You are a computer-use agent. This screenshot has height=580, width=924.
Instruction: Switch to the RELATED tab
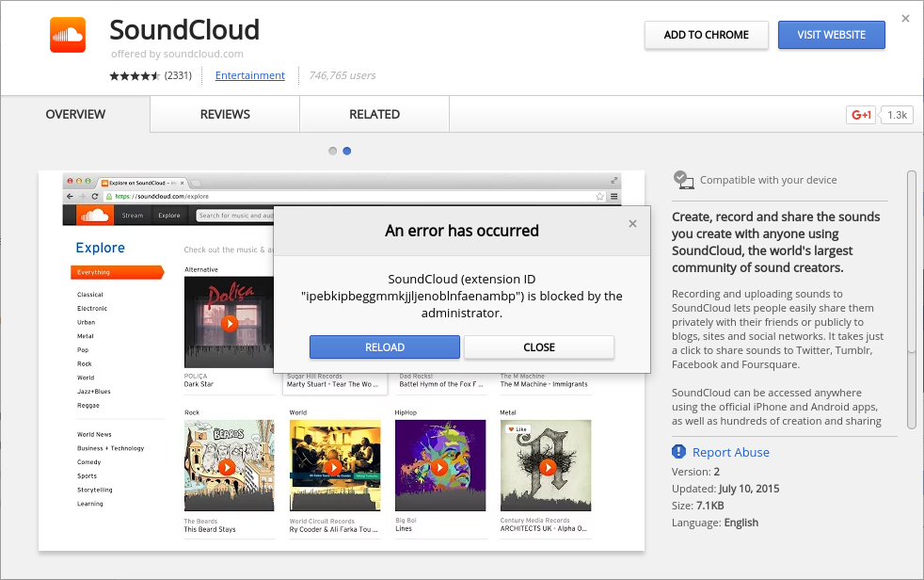click(374, 114)
